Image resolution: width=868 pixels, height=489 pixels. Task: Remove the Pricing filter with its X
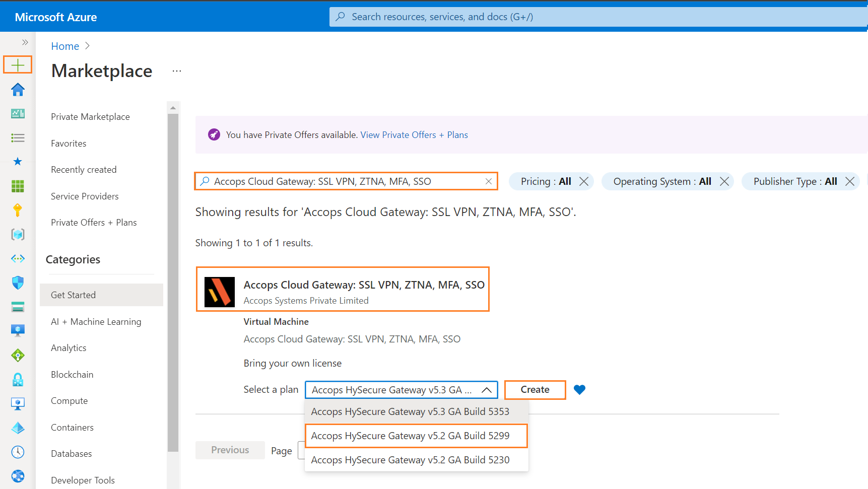(x=584, y=181)
